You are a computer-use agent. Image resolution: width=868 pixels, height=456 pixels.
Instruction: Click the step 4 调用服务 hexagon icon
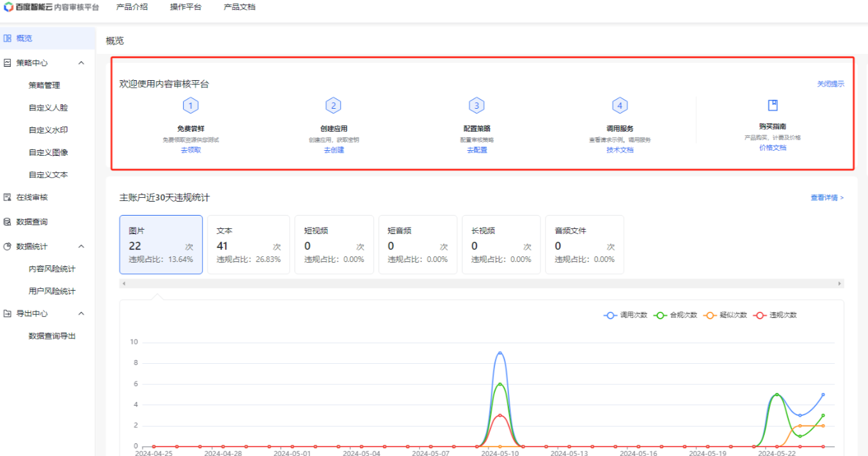coord(620,106)
